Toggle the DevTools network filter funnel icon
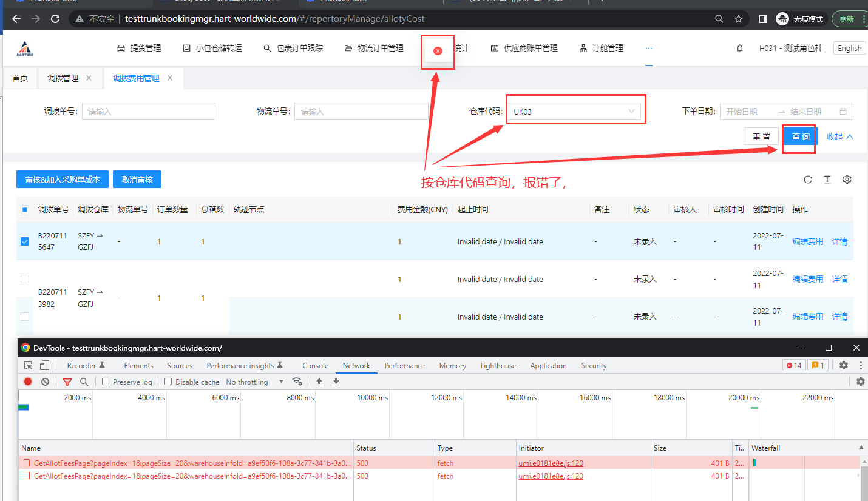This screenshot has height=501, width=868. pyautogui.click(x=67, y=382)
